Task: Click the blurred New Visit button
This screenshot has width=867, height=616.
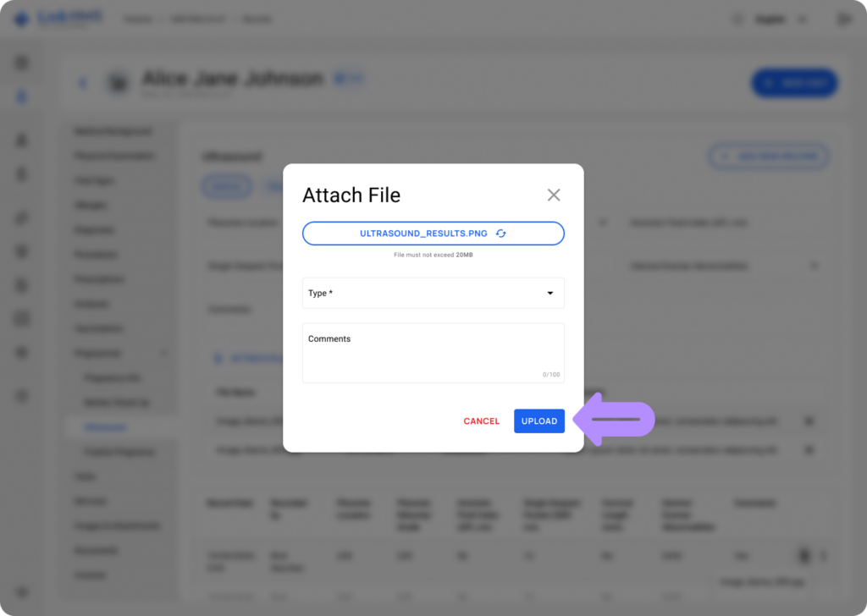Action: coord(794,84)
